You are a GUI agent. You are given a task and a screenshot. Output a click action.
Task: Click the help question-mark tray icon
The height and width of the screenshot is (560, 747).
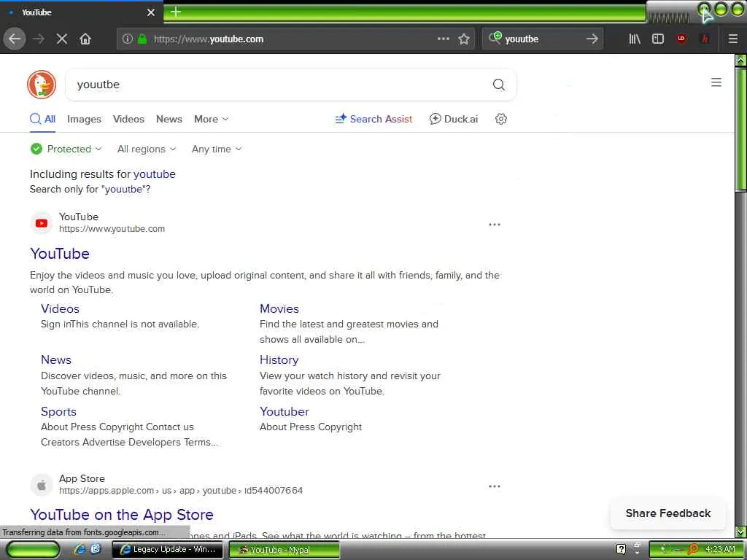(x=621, y=550)
